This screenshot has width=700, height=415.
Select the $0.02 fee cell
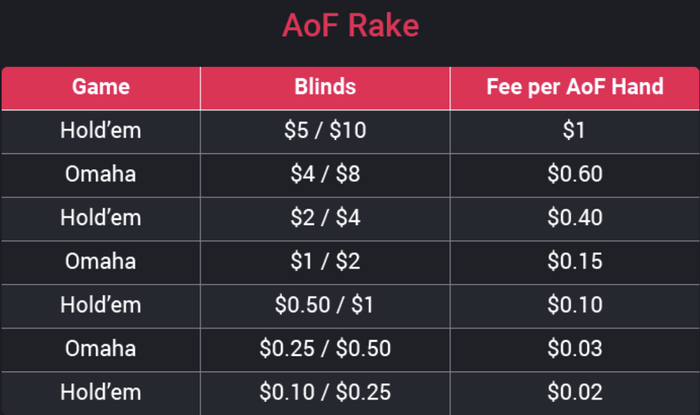(574, 392)
